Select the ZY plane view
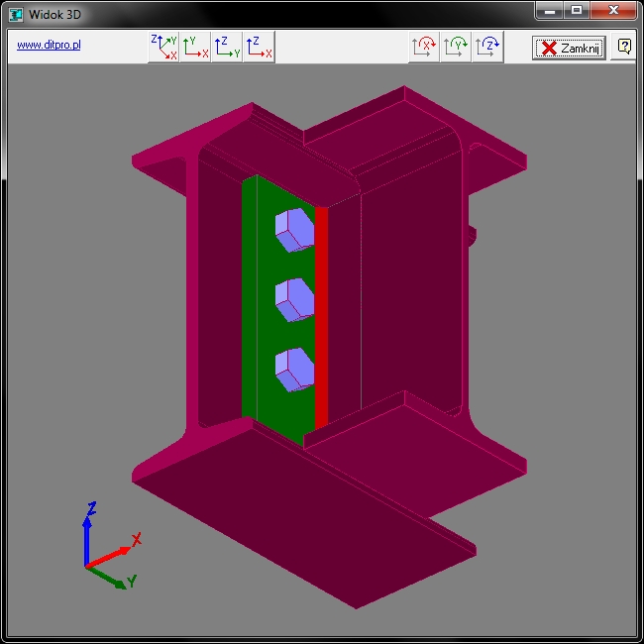644x644 pixels. [x=227, y=48]
